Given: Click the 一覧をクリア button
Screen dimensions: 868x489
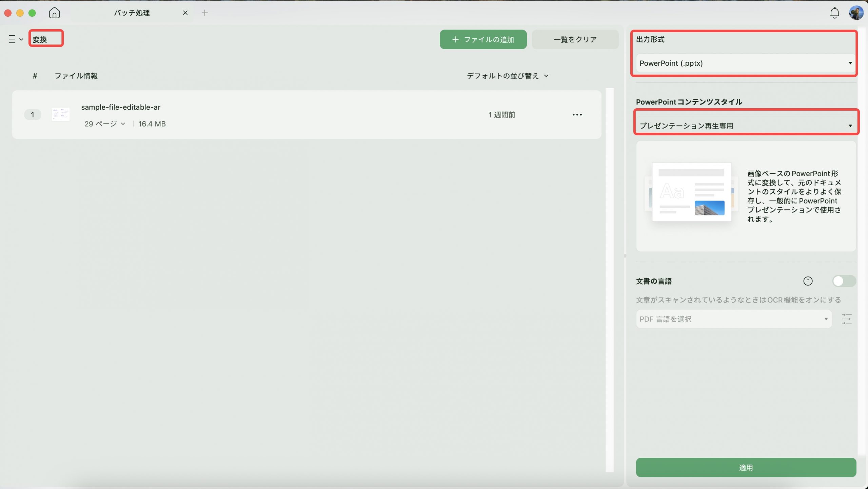Looking at the screenshot, I should [575, 39].
